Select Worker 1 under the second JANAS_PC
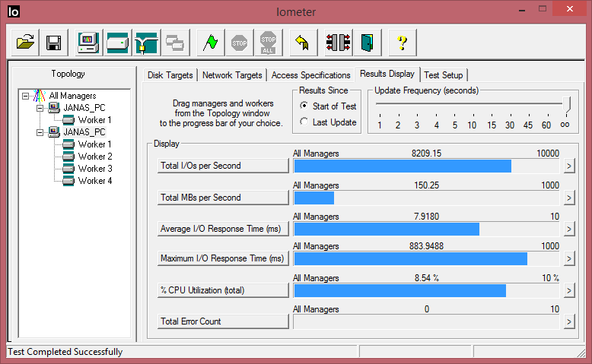Screen dimensions: 592x364 pos(95,144)
